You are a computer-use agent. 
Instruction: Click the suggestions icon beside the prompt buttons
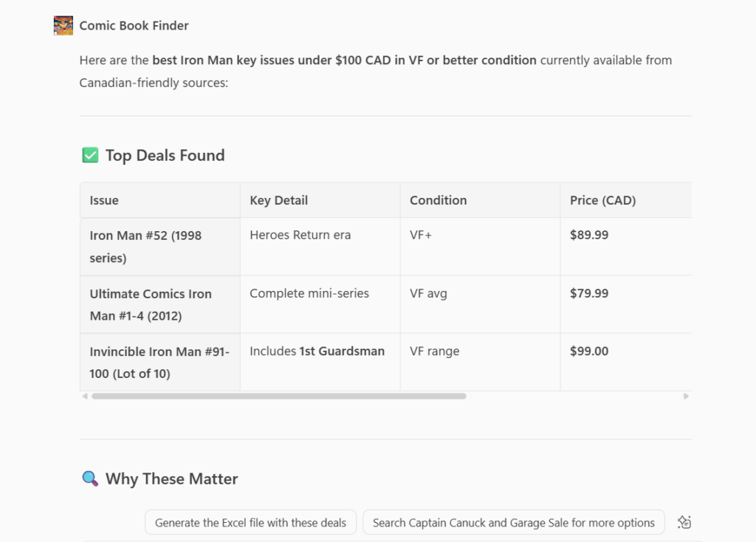[684, 523]
